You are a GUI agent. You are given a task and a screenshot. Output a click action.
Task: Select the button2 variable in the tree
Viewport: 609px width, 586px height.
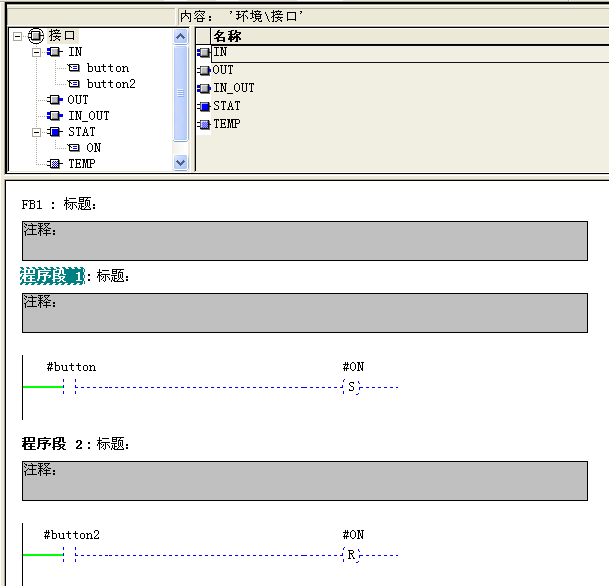110,84
